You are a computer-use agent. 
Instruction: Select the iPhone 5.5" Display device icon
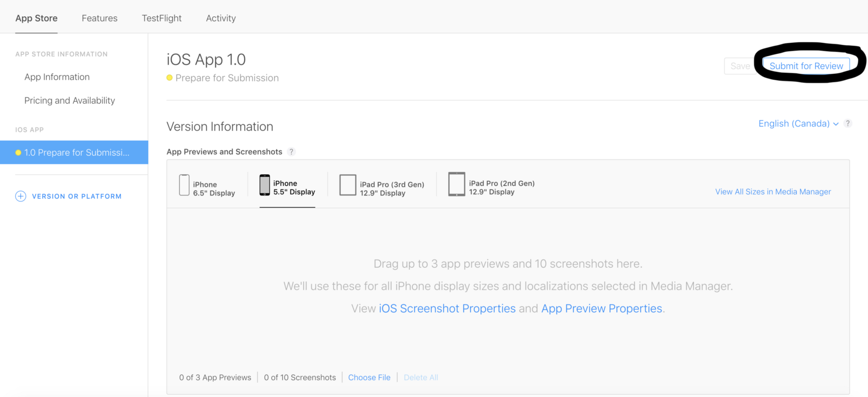265,185
